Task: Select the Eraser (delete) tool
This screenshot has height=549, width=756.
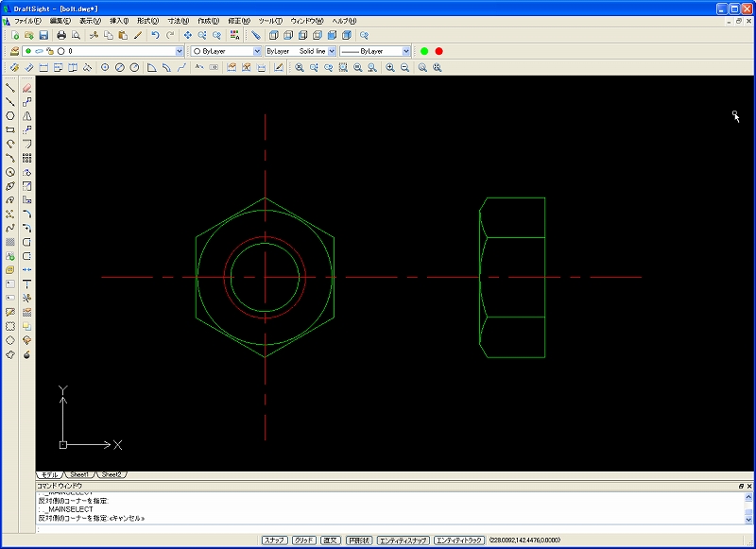Action: (x=27, y=88)
